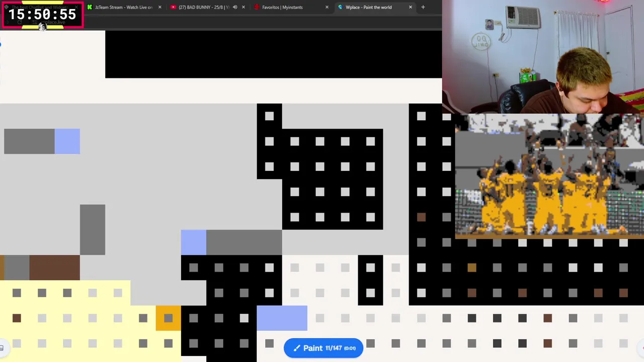Click the Paint 11/147 button
Image resolution: width=644 pixels, height=362 pixels.
[324, 348]
